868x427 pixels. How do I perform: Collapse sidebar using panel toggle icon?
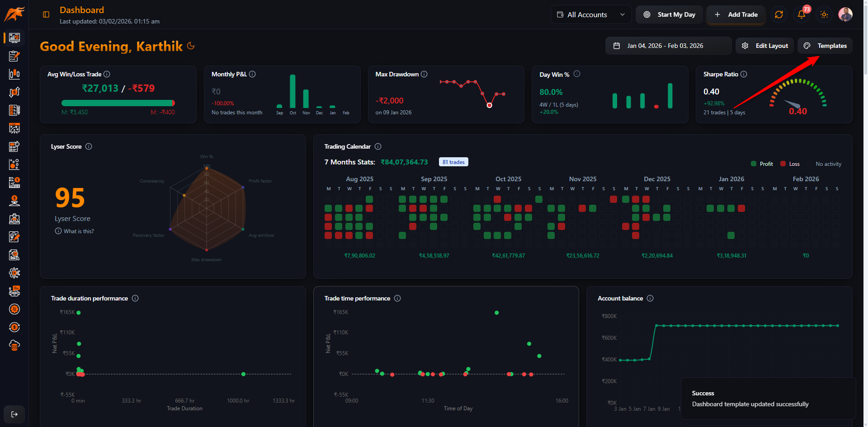46,14
